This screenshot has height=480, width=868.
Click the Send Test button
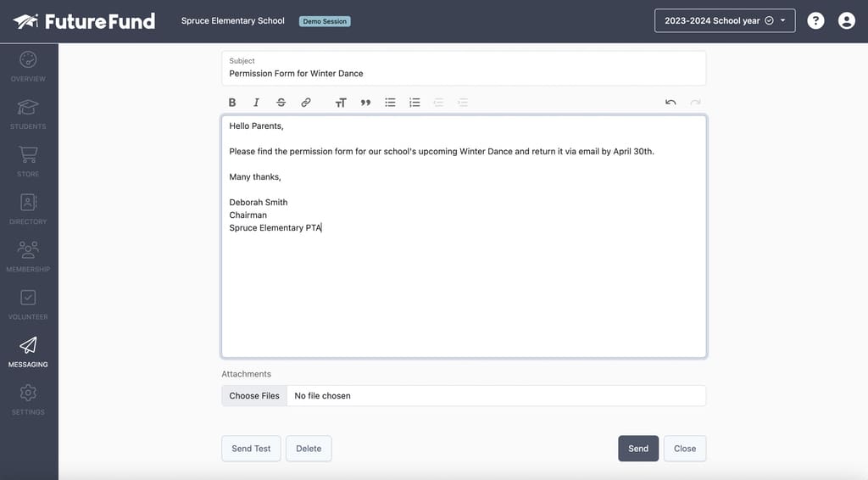click(251, 449)
